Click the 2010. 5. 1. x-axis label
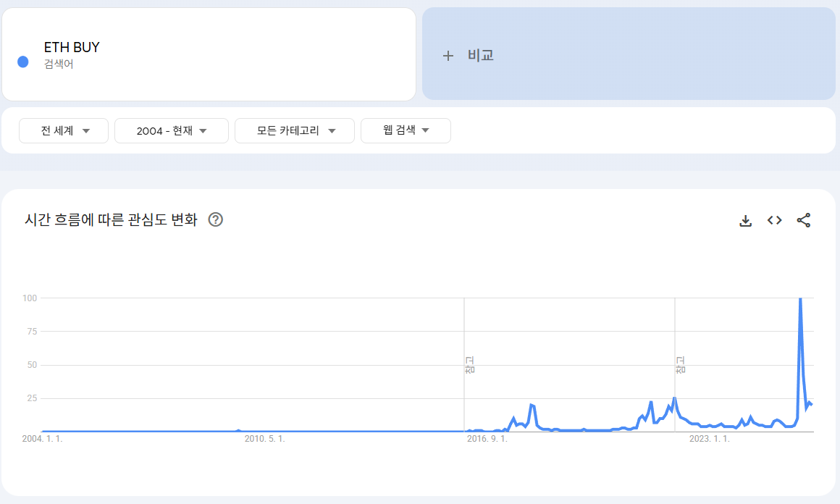840x504 pixels. (x=264, y=439)
